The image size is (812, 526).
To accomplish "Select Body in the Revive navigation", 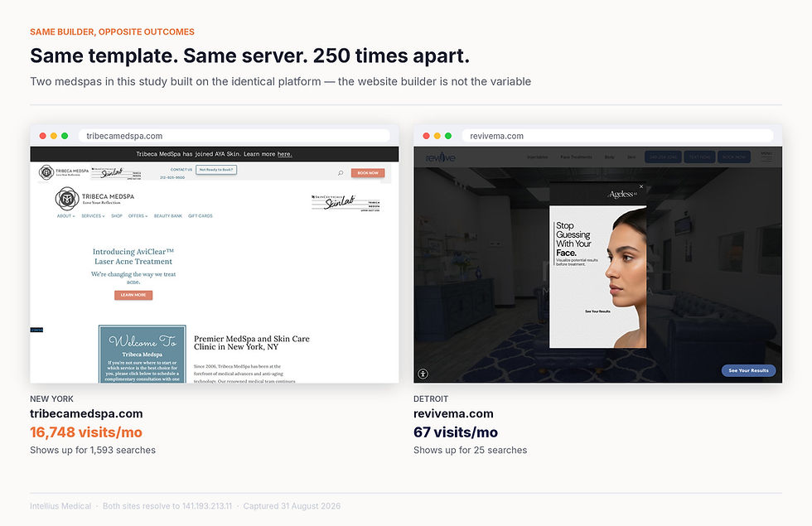I will [x=610, y=157].
